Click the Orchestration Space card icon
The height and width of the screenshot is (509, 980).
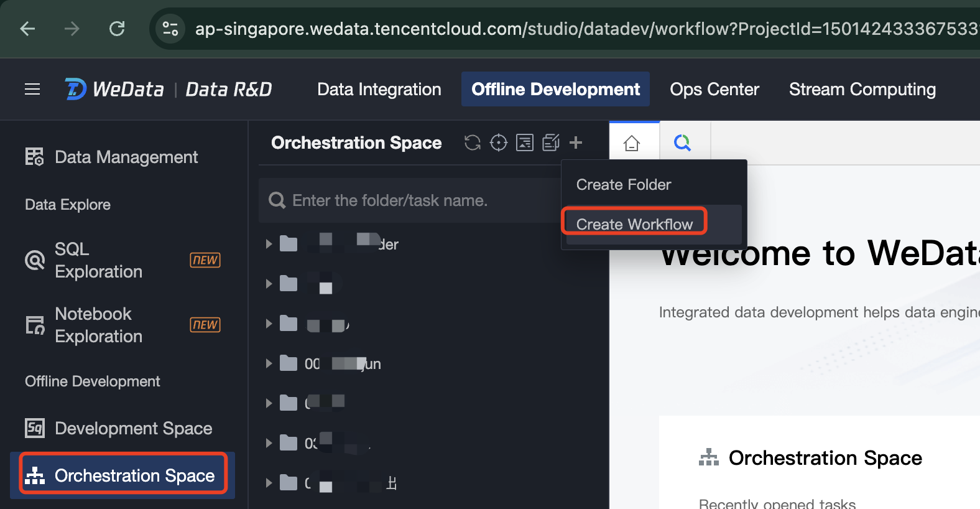point(708,457)
